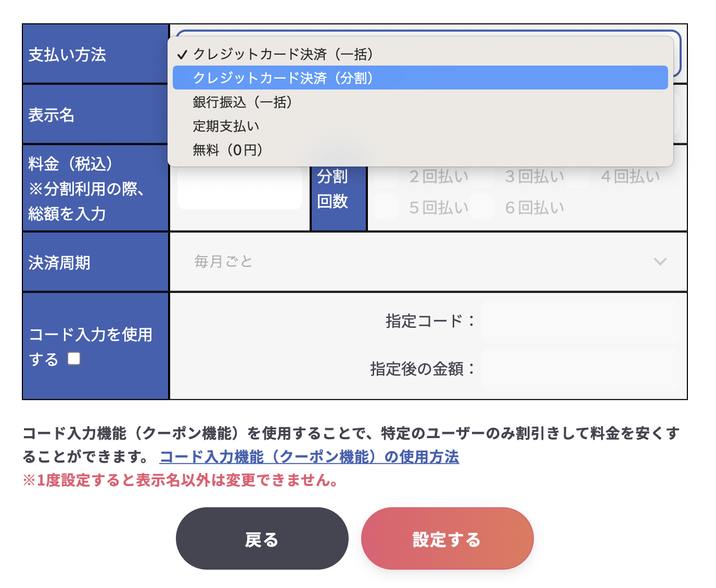This screenshot has width=716, height=588.
Task: Click the 設定する button
Action: coord(447,539)
